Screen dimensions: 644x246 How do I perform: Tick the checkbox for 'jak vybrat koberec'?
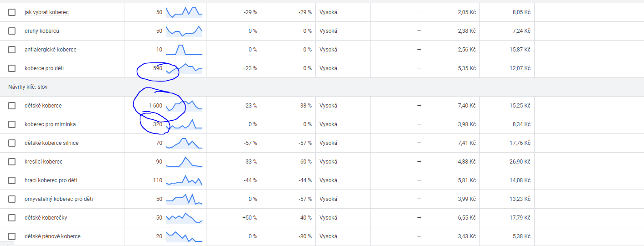tap(12, 12)
